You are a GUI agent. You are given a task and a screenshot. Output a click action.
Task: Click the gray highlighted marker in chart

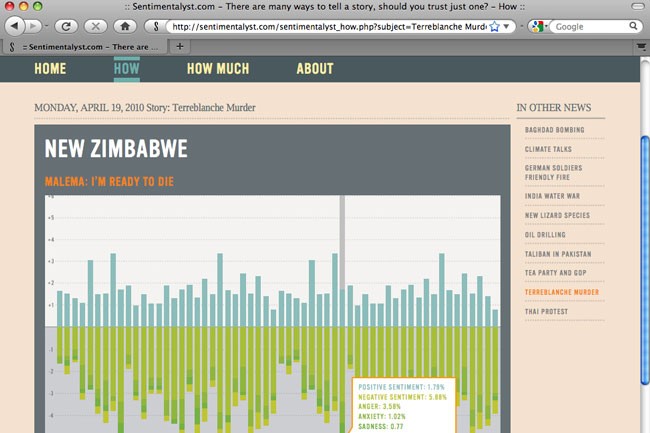[x=342, y=242]
